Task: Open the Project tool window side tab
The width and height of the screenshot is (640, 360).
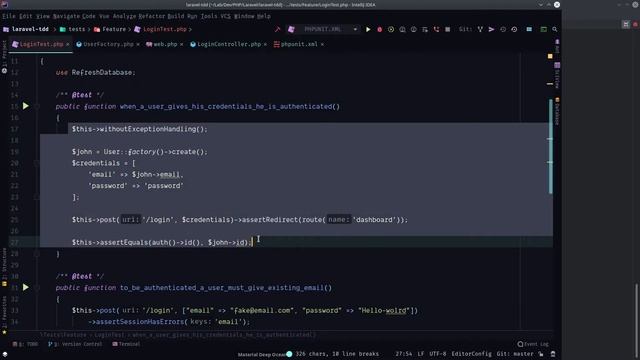Action: click(4, 57)
